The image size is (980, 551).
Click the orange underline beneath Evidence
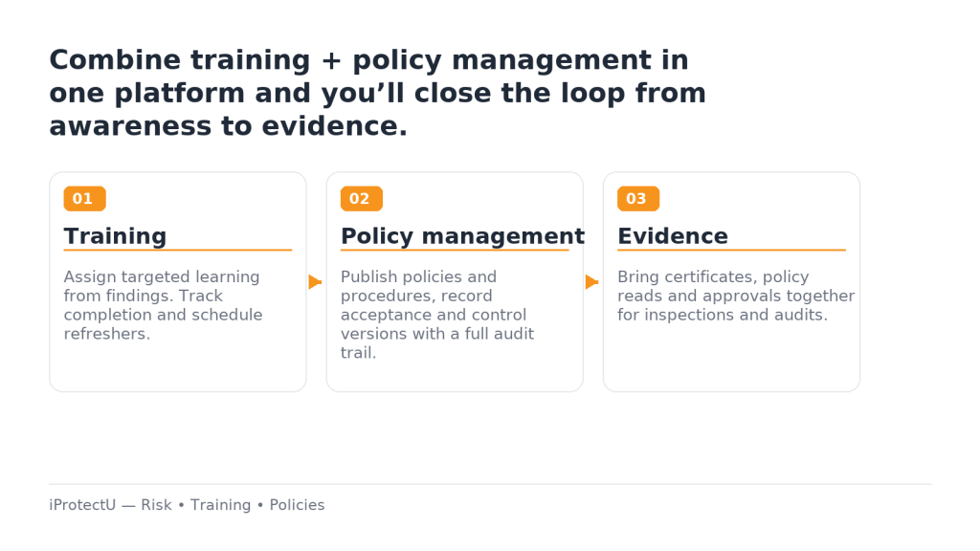pos(731,250)
